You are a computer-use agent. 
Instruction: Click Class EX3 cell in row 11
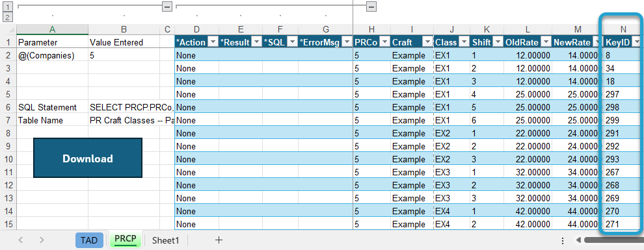point(452,172)
